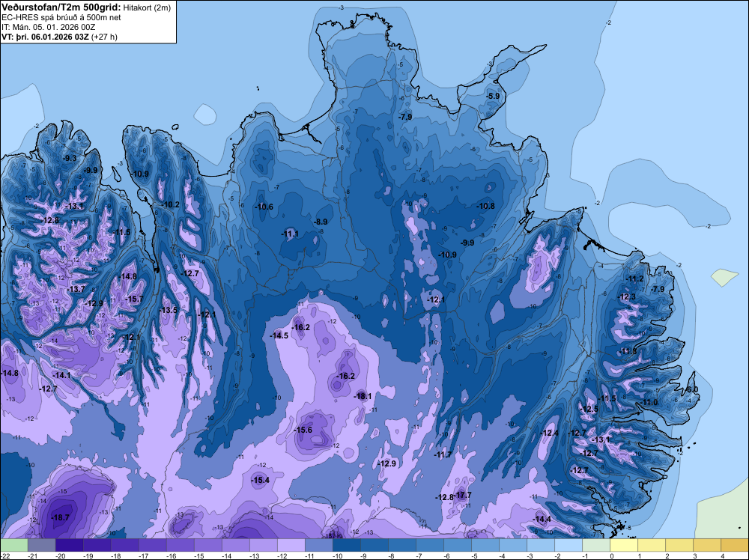Select the -5.9 temperature label
Viewport: 749px width, 560px height.
tap(493, 96)
